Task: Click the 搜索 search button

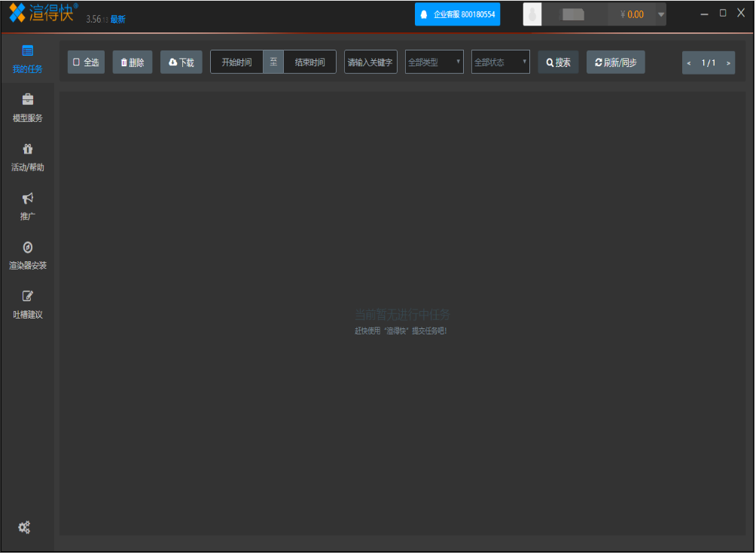Action: coord(558,63)
